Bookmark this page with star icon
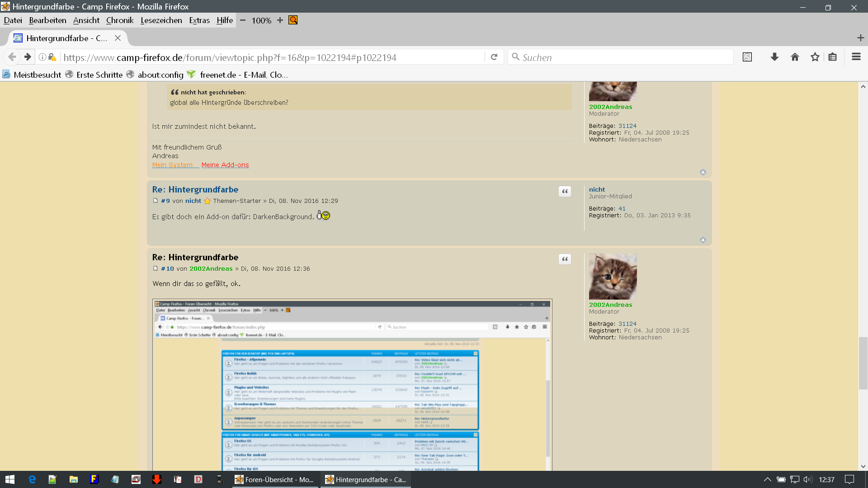Image resolution: width=868 pixels, height=488 pixels. (x=815, y=57)
